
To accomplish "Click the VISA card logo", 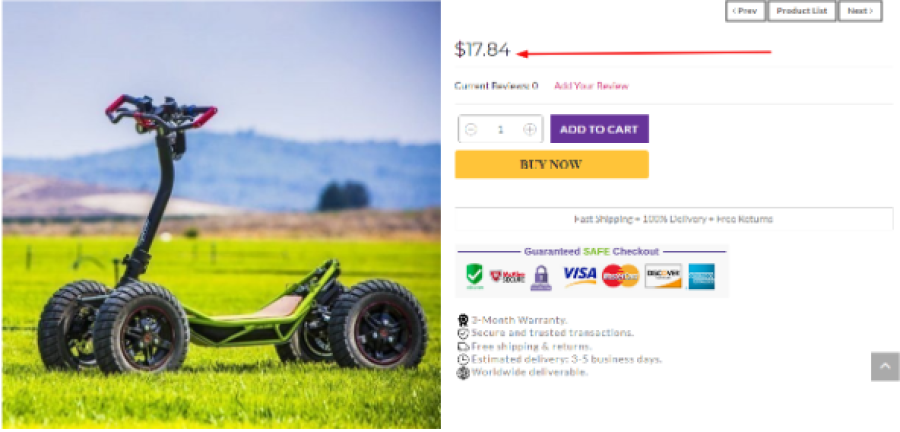I will pyautogui.click(x=579, y=275).
